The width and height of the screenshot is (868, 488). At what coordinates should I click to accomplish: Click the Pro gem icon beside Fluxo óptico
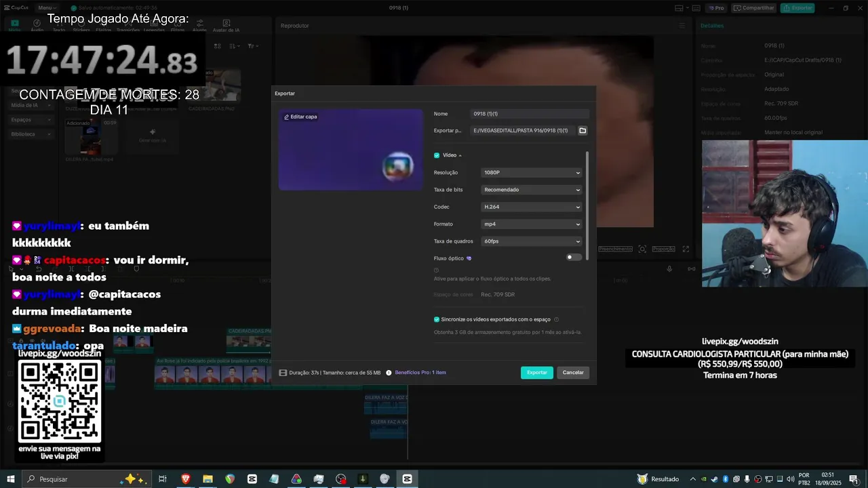click(x=469, y=258)
